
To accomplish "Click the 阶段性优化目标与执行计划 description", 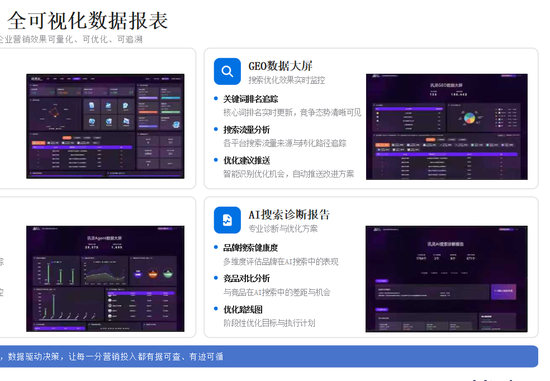I will coord(269,323).
